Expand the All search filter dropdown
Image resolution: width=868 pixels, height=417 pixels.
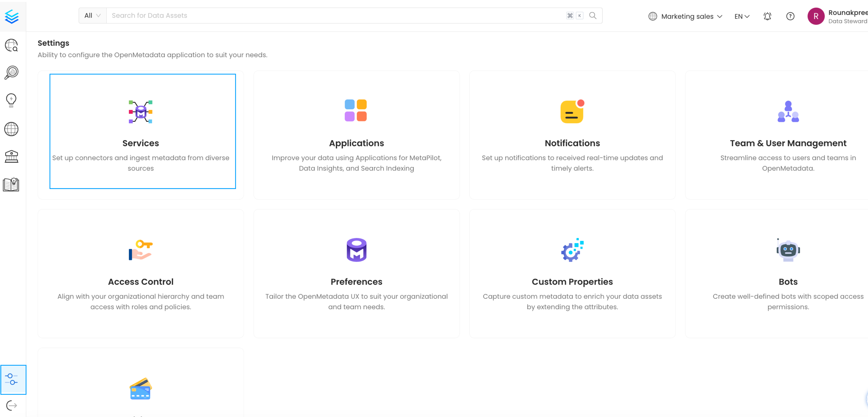point(92,15)
